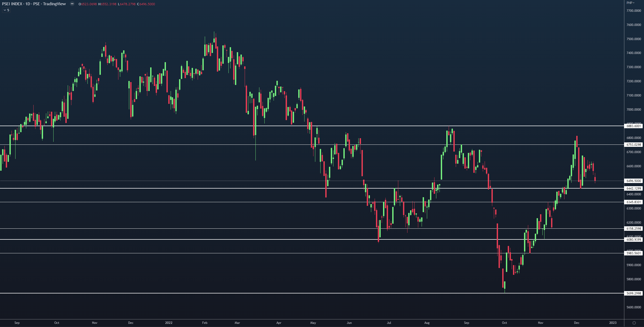Select the 6158.2598 price level label
This screenshot has height=327, width=644.
(633, 229)
